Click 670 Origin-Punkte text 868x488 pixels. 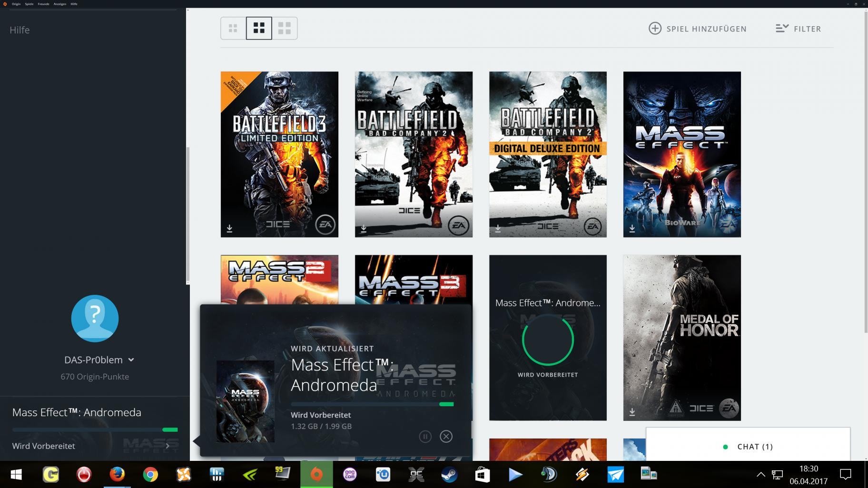(95, 377)
